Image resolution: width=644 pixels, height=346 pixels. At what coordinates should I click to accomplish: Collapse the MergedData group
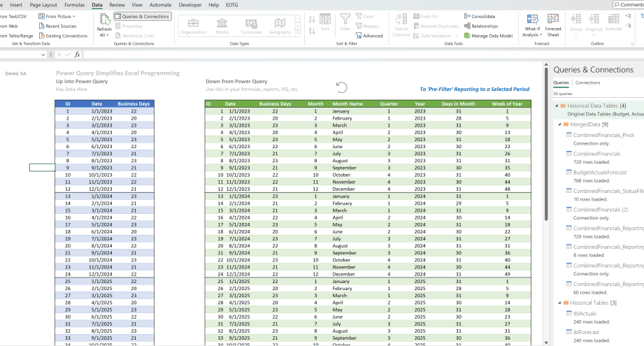(x=559, y=124)
